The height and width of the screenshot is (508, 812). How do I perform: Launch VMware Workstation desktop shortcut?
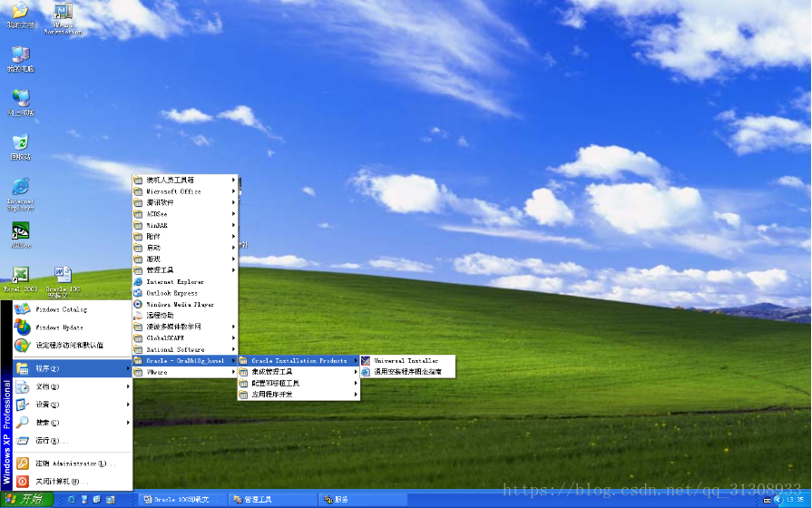pyautogui.click(x=63, y=19)
